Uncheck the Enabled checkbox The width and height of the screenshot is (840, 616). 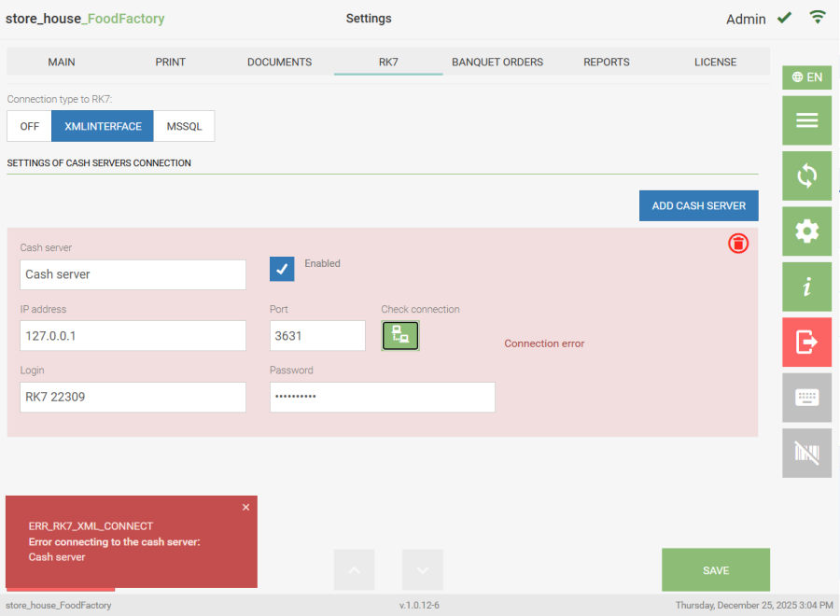(x=282, y=269)
